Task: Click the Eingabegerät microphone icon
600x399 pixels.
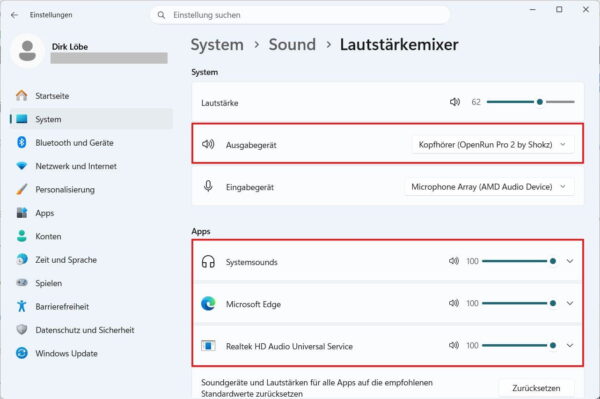Action: pyautogui.click(x=208, y=186)
